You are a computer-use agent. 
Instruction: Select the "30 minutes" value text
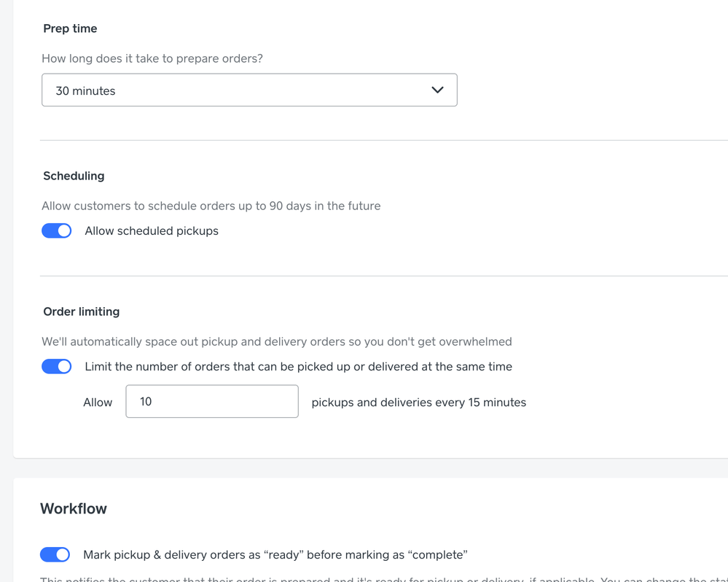(x=86, y=91)
